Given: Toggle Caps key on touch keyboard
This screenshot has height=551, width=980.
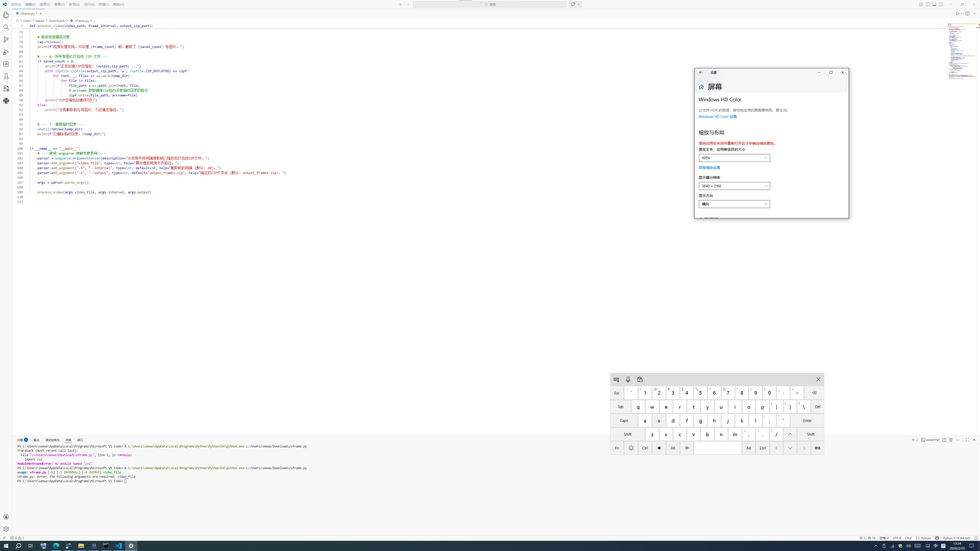Looking at the screenshot, I should 624,421.
